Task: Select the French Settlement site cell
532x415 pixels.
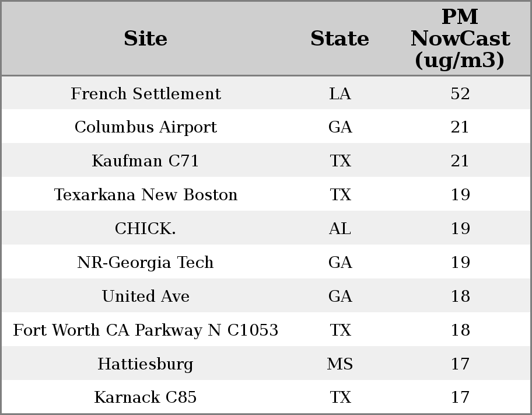Action: pyautogui.click(x=146, y=93)
